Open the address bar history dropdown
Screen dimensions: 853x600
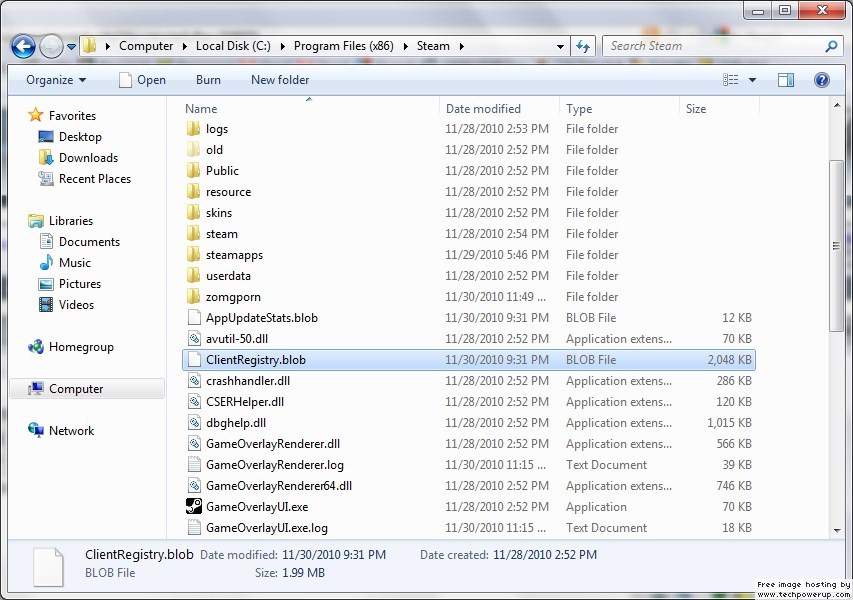coord(560,47)
